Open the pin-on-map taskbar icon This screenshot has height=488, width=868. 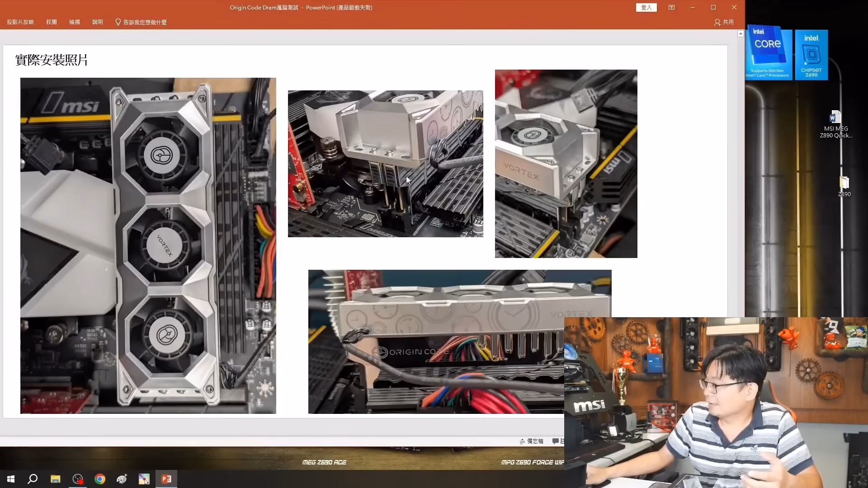point(144,479)
